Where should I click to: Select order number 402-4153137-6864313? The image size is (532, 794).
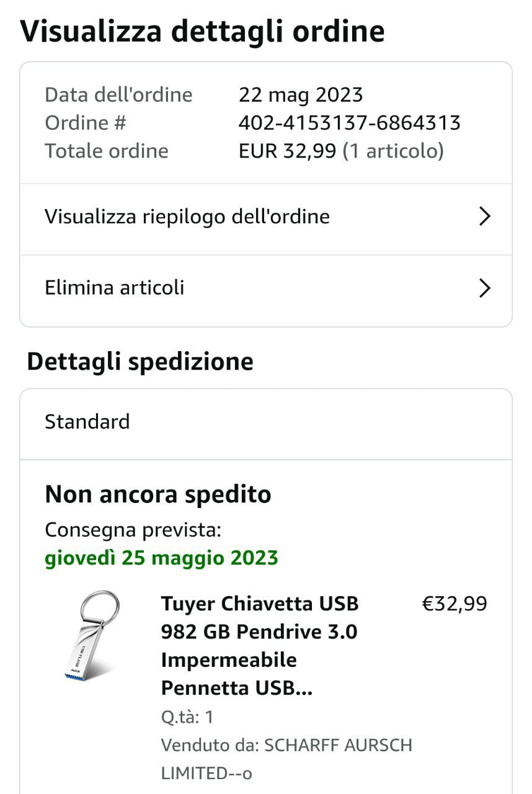pos(349,123)
